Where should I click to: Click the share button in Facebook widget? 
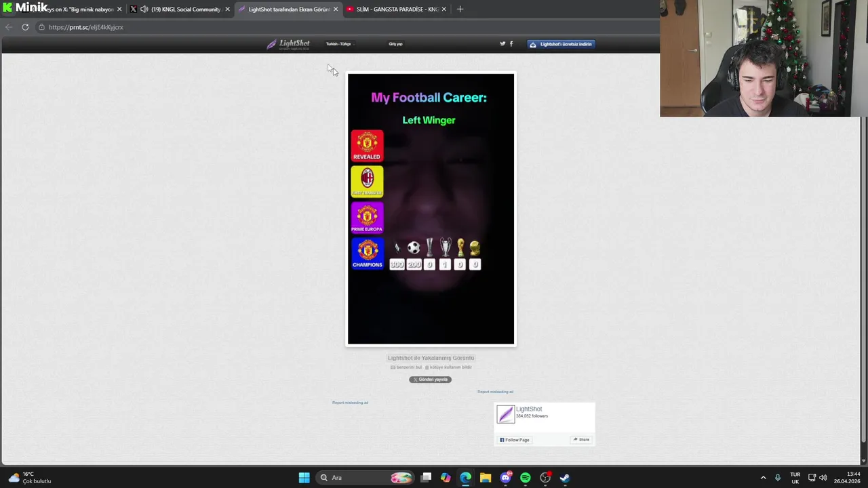(581, 440)
